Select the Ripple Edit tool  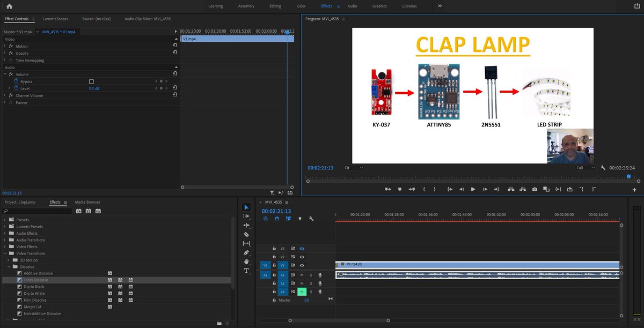click(246, 225)
